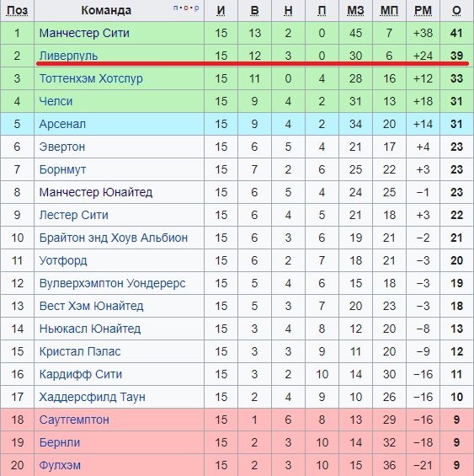474x476 pixels.
Task: Open the Манчестер Юнайтед link
Action: [96, 192]
